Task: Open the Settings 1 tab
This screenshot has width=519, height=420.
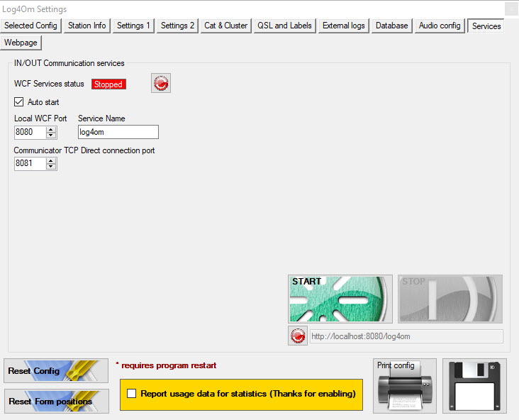Action: tap(133, 26)
